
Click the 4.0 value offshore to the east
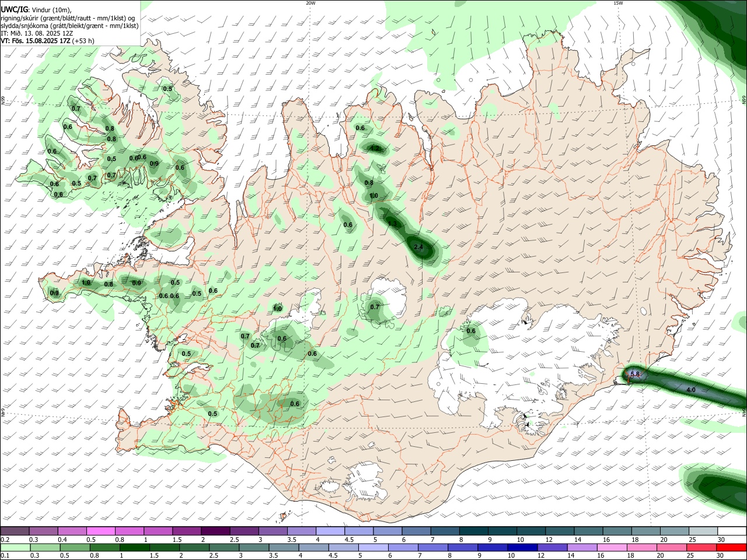[x=691, y=390]
